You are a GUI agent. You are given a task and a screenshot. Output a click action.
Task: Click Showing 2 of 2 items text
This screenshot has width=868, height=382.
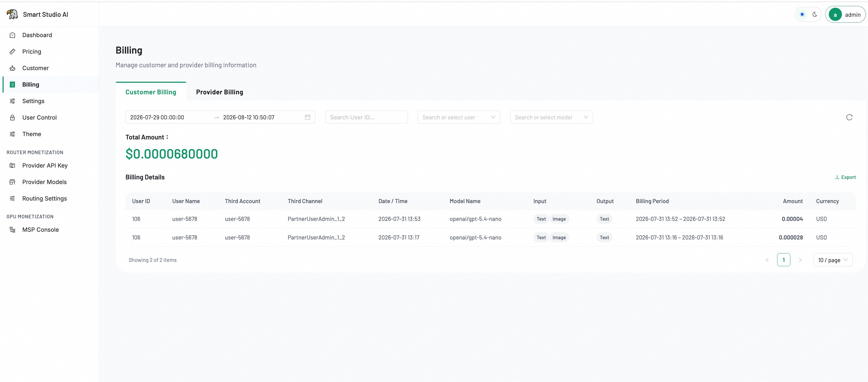click(153, 260)
